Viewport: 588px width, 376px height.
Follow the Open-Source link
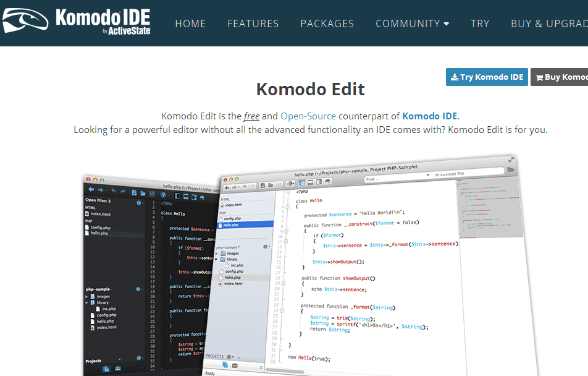(308, 116)
